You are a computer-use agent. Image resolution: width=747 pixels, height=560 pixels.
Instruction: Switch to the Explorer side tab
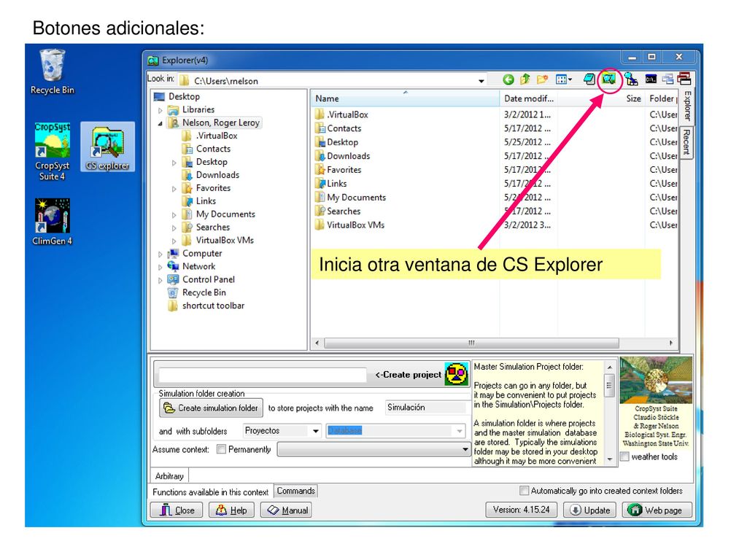(x=687, y=106)
